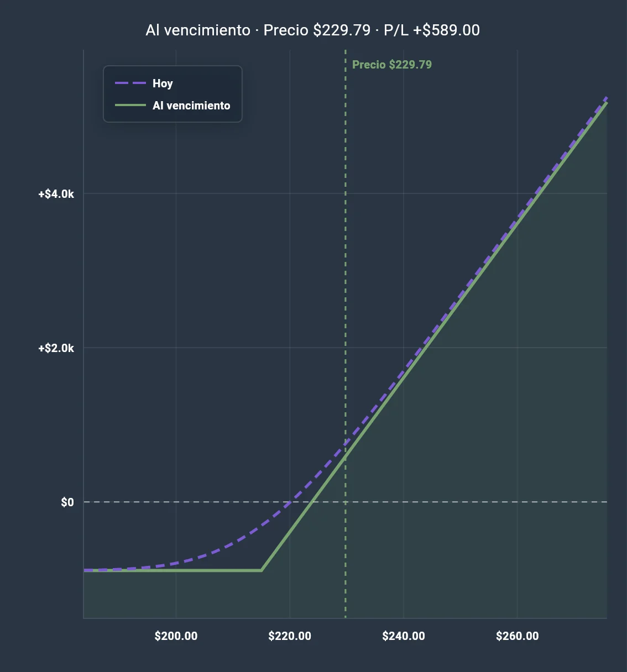Screen dimensions: 627x672
Task: Click the +$4.0k y-axis label
Action: tap(56, 194)
